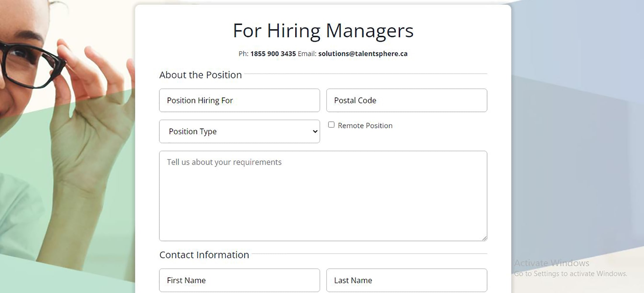Click the Ph: label text
Viewport: 644px width, 293px height.
243,54
